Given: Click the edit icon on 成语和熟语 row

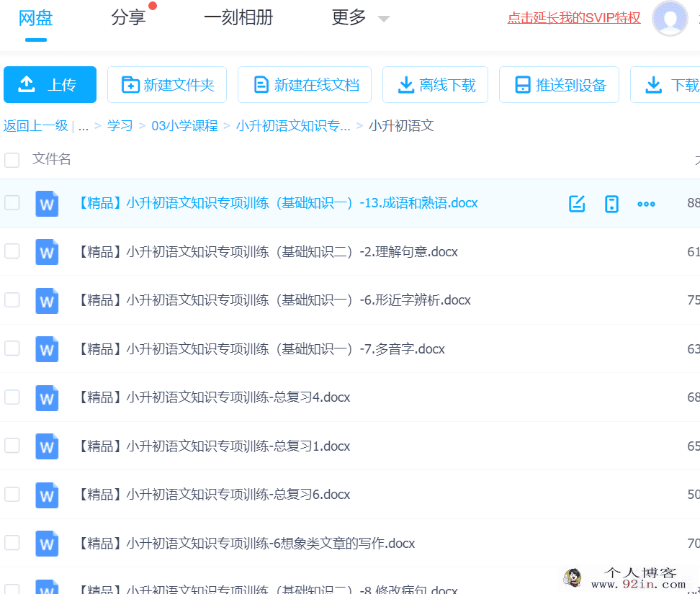Looking at the screenshot, I should click(577, 204).
